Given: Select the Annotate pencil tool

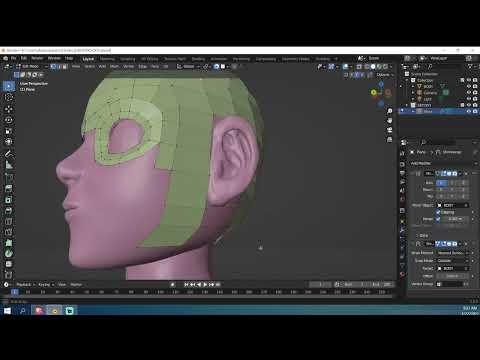Looking at the screenshot, I should (x=9, y=154).
